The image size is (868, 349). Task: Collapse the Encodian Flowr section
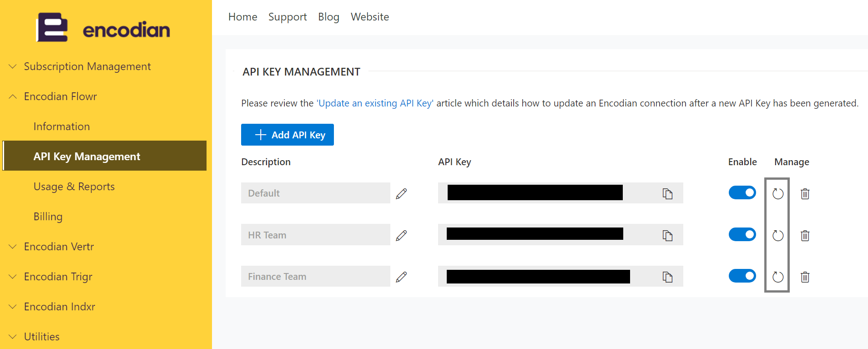click(x=60, y=96)
